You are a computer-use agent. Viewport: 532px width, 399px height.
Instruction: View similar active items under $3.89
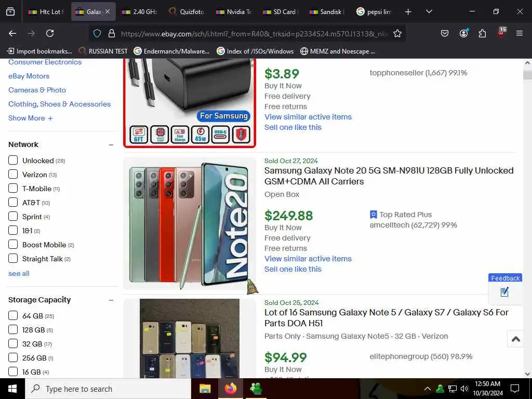308,117
